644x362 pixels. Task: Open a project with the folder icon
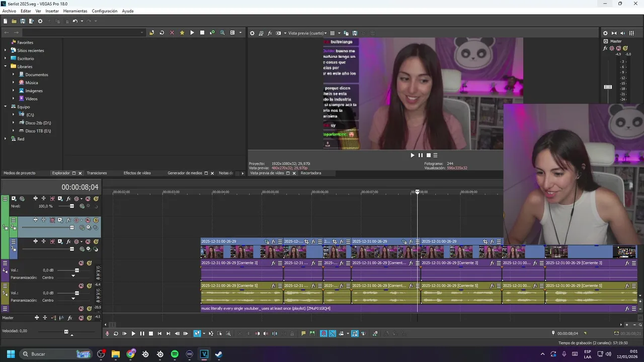pos(14,21)
